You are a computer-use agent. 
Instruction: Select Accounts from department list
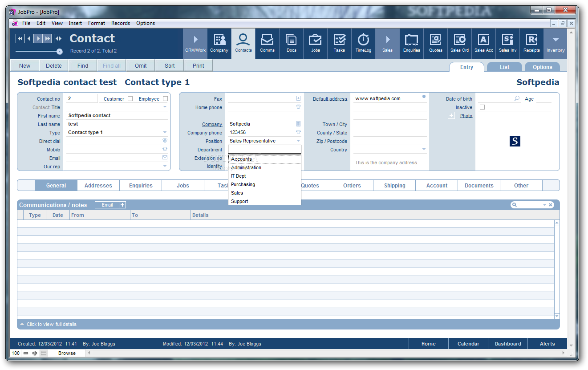click(264, 159)
